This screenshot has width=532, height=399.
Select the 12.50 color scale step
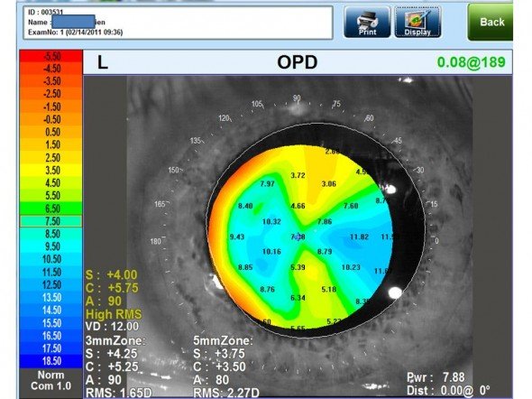point(50,285)
